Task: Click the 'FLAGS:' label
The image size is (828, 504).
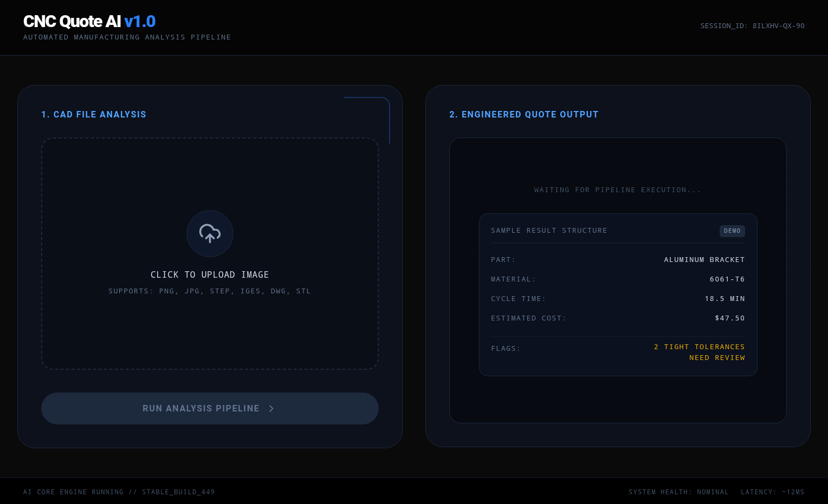Action: tap(506, 349)
